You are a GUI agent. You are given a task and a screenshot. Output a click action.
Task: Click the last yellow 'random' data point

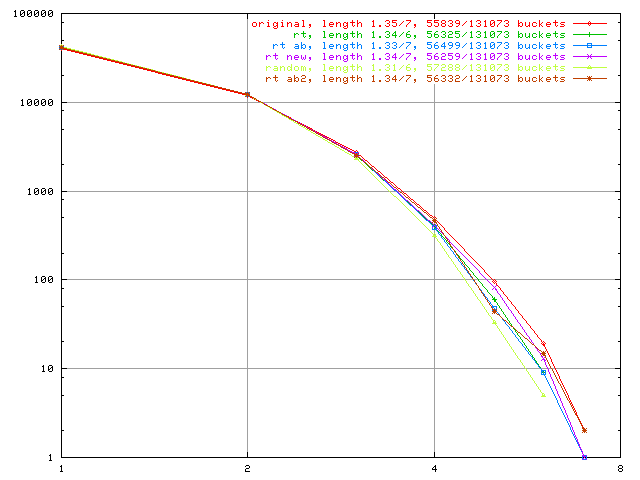tap(543, 395)
